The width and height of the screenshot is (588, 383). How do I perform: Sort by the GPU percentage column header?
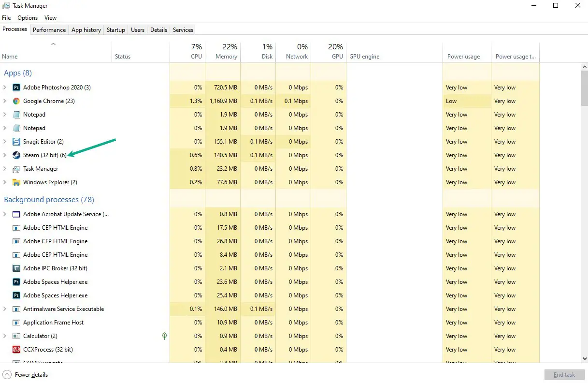click(x=329, y=52)
